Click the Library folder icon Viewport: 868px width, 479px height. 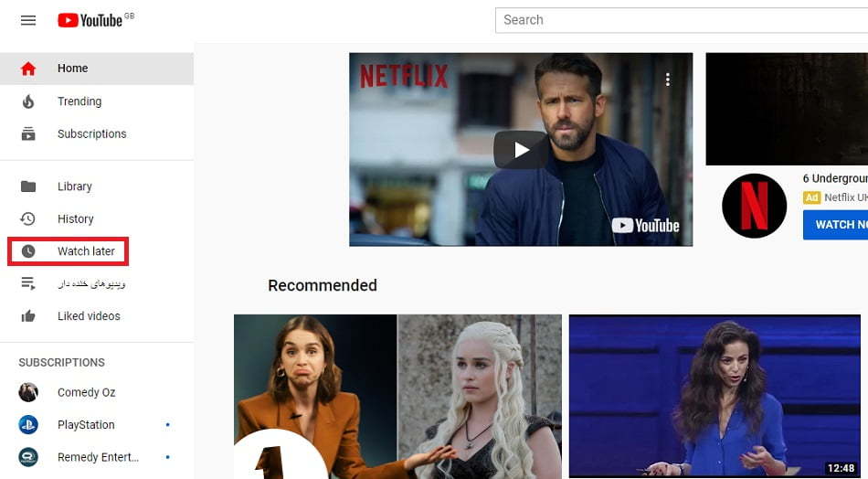[x=28, y=186]
